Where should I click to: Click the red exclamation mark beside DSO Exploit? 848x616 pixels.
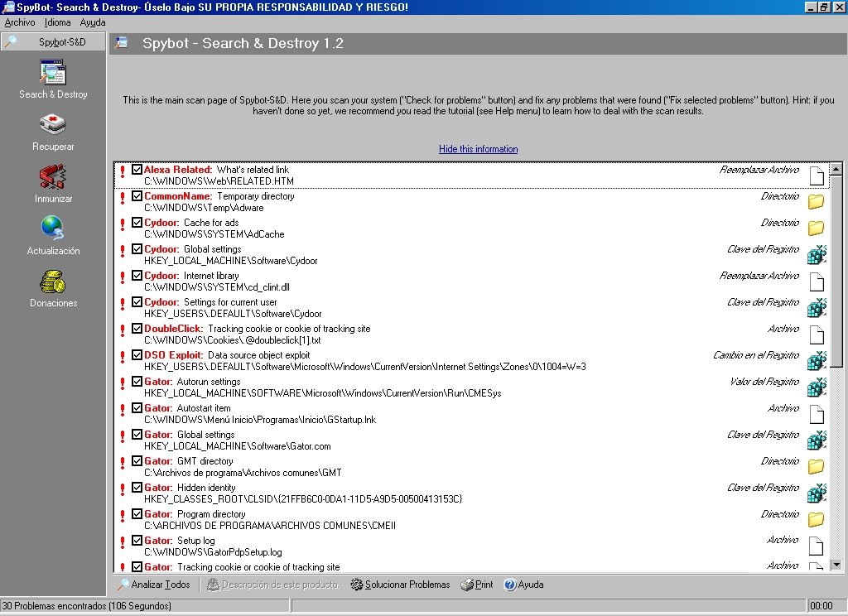pyautogui.click(x=123, y=356)
